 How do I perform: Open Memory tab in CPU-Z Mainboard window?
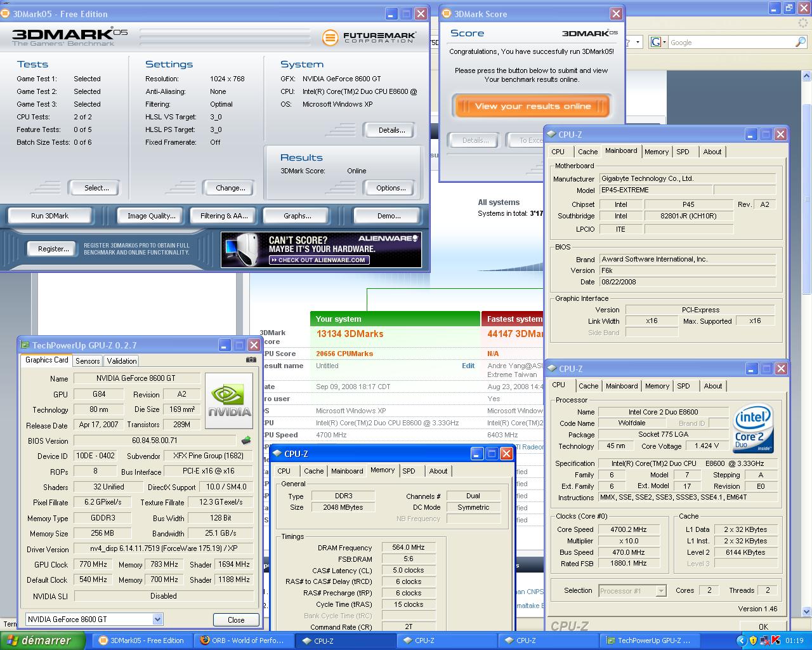click(656, 152)
